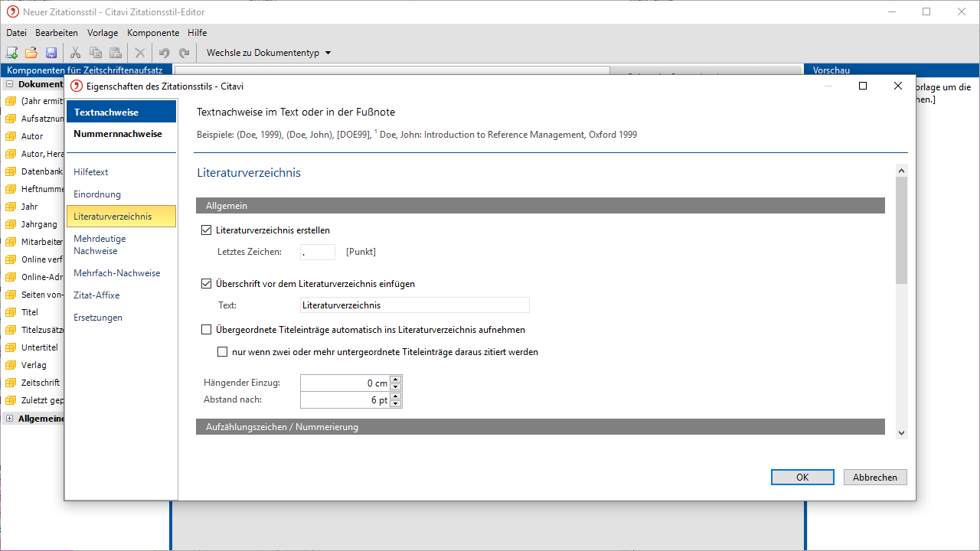Select the Jahr component icon
980x551 pixels.
[x=11, y=207]
